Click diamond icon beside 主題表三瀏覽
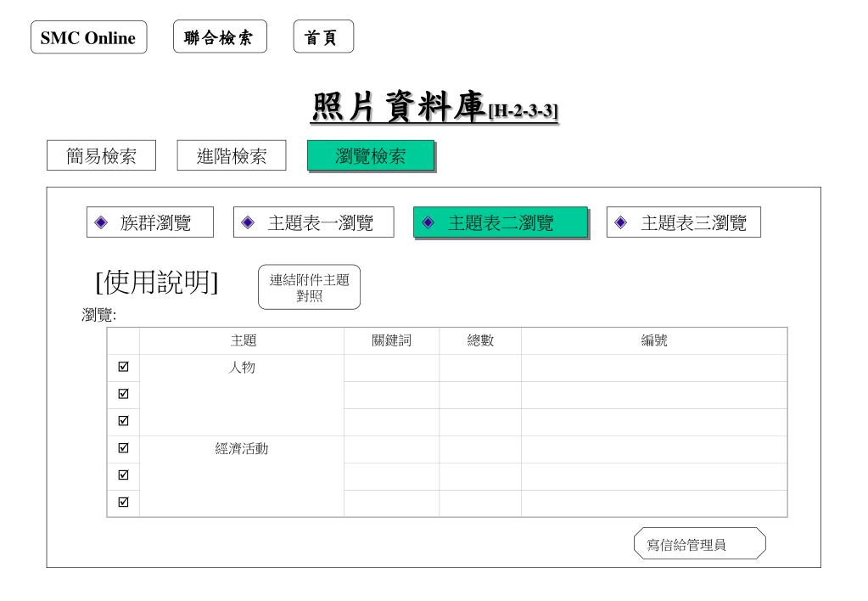This screenshot has width=868, height=601. [x=621, y=222]
